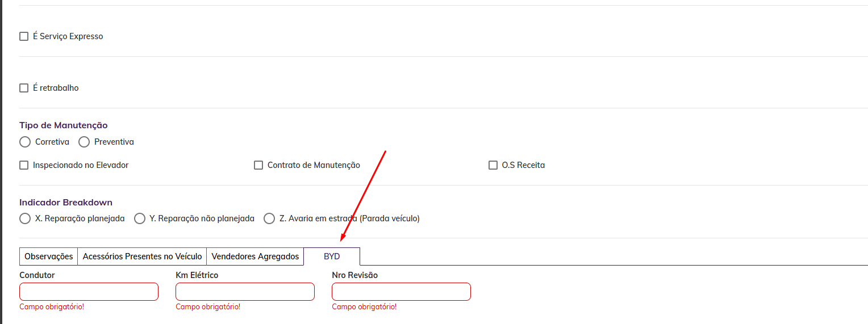
Task: Choose Z. Avaria em estrada option
Action: pyautogui.click(x=269, y=218)
